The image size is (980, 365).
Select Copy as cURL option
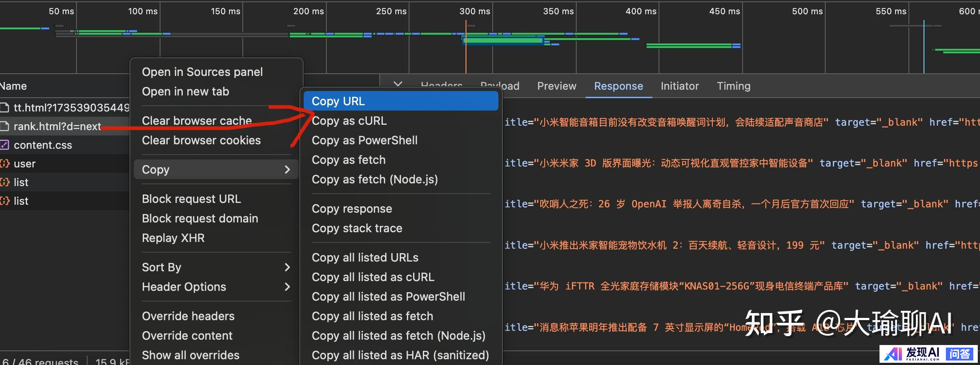click(x=349, y=121)
